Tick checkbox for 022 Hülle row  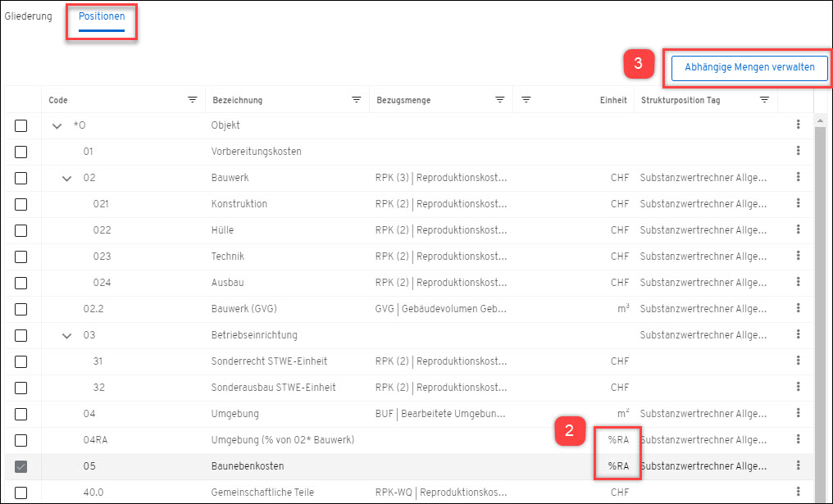[20, 230]
